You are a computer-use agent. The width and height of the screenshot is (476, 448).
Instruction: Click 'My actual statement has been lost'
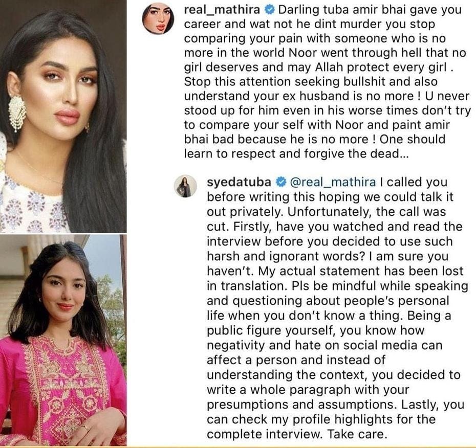tap(361, 271)
